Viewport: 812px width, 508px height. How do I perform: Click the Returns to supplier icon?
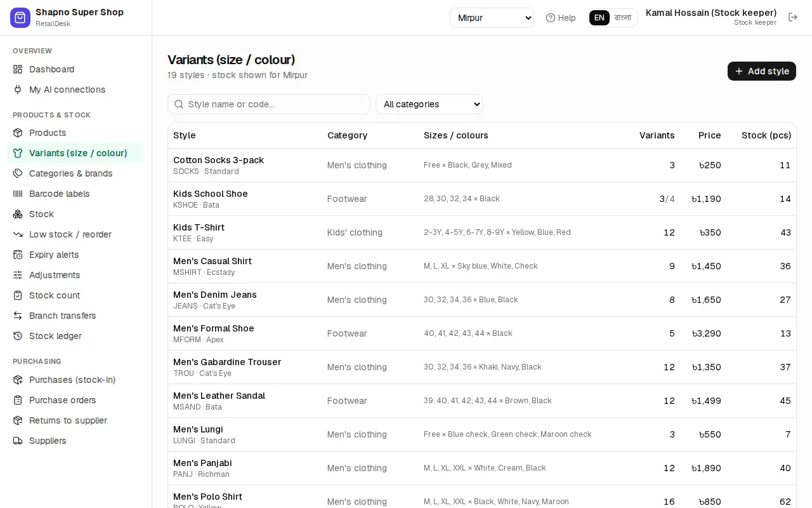point(18,420)
